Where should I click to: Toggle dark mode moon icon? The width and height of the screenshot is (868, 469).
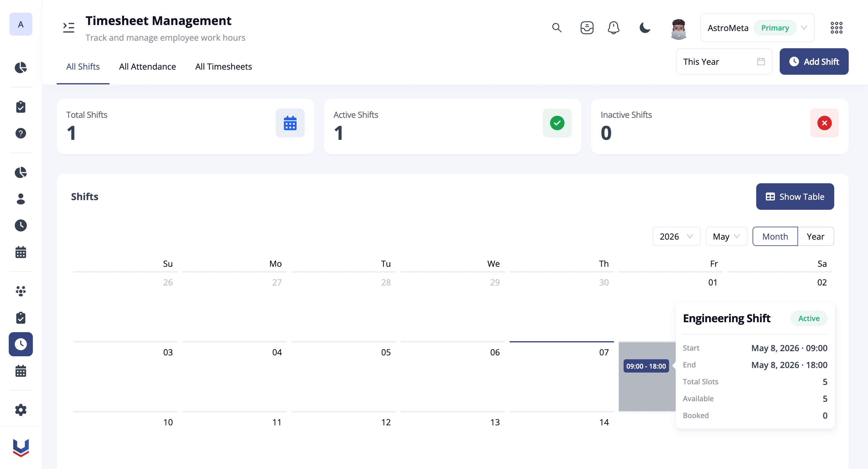(645, 28)
